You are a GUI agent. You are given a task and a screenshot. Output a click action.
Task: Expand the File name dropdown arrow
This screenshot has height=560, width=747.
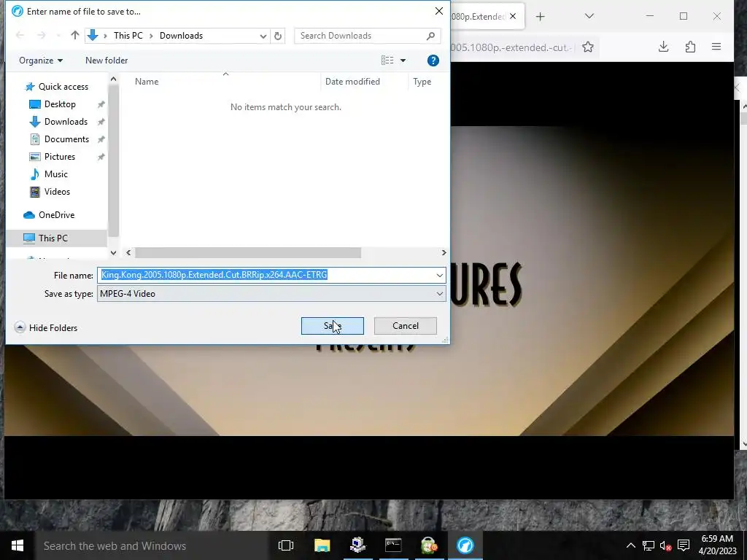pos(439,275)
